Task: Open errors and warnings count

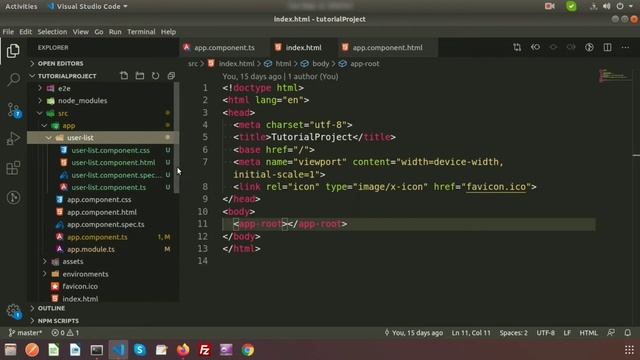Action: pos(65,333)
